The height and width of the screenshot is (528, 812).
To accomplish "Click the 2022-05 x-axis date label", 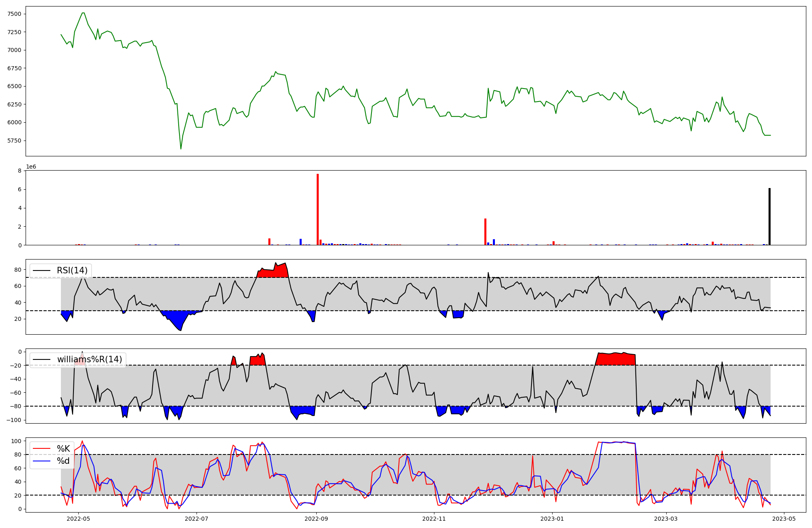I will tap(78, 519).
